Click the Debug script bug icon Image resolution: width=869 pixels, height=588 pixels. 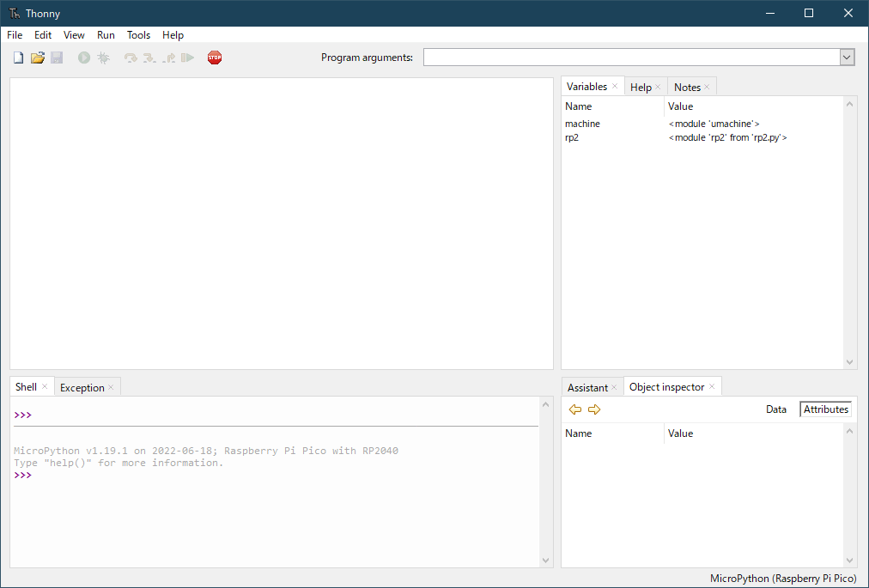103,58
